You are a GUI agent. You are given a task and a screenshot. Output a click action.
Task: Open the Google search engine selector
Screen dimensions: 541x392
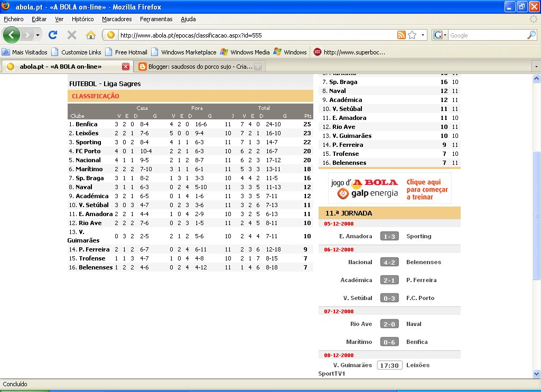pos(440,35)
